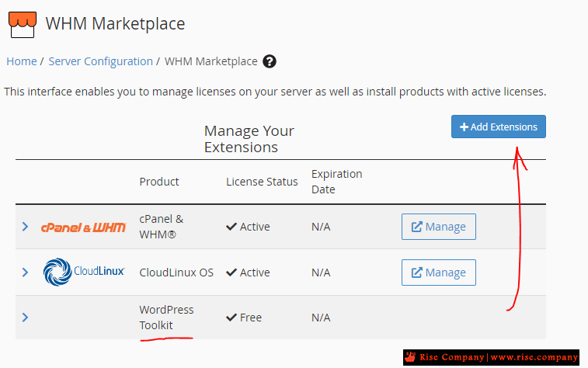Screen dimensions: 588x368
Task: Click the Active checkmark in cPanel row
Action: coord(231,227)
